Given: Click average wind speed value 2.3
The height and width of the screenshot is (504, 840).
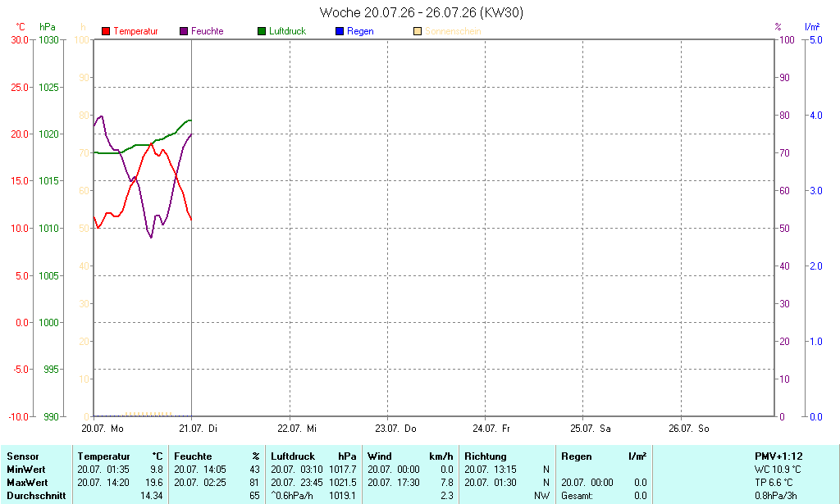Looking at the screenshot, I should tap(447, 496).
